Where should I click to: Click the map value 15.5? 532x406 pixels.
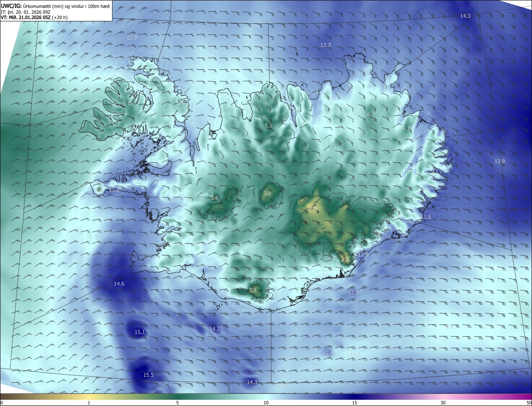pyautogui.click(x=148, y=375)
